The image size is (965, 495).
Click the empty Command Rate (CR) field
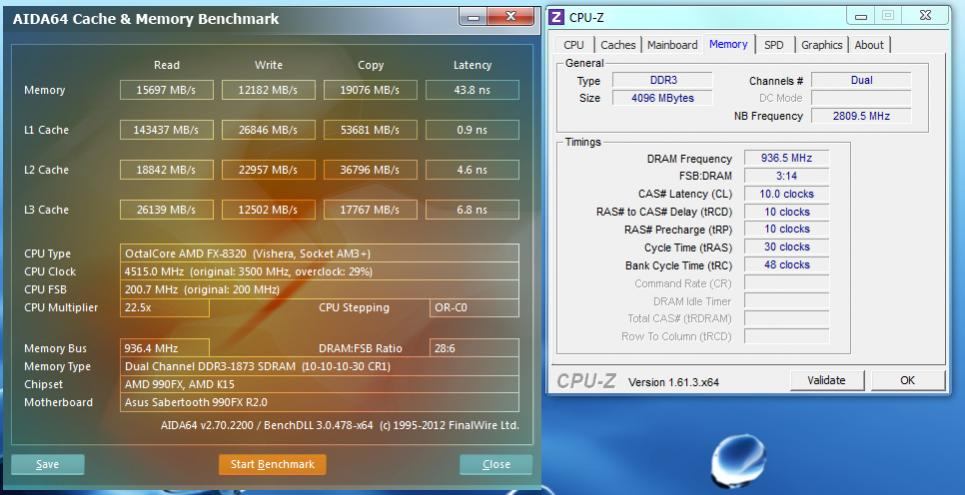[787, 283]
